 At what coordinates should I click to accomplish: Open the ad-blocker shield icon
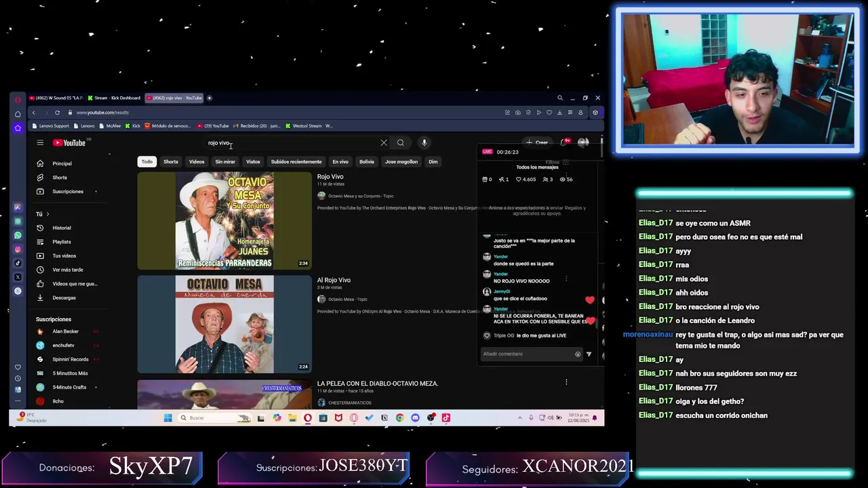click(x=528, y=113)
